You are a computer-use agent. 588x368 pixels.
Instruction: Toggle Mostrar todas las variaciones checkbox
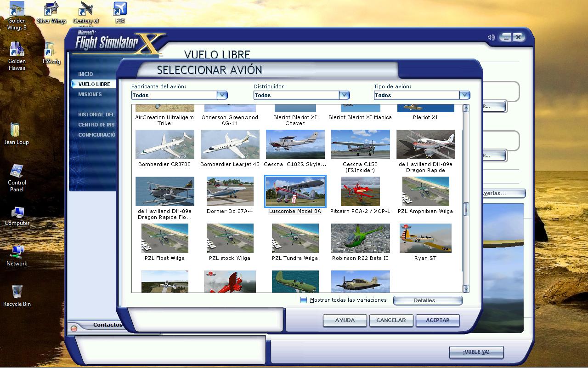[303, 300]
